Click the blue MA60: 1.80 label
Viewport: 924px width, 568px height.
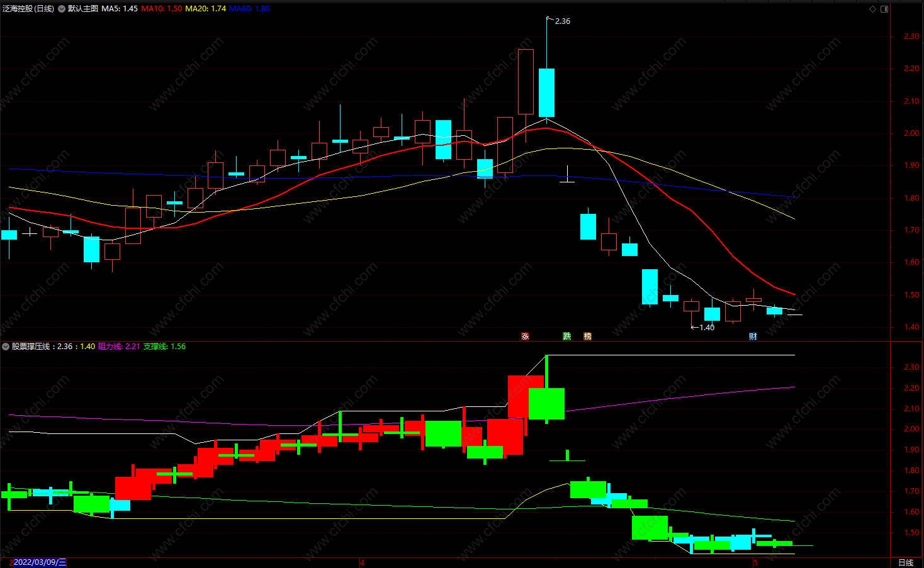tap(250, 9)
